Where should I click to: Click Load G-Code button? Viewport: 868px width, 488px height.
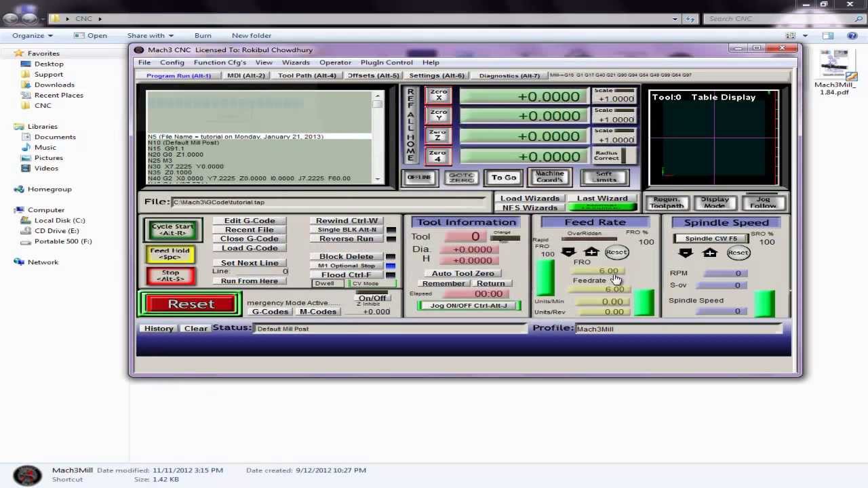click(x=250, y=248)
